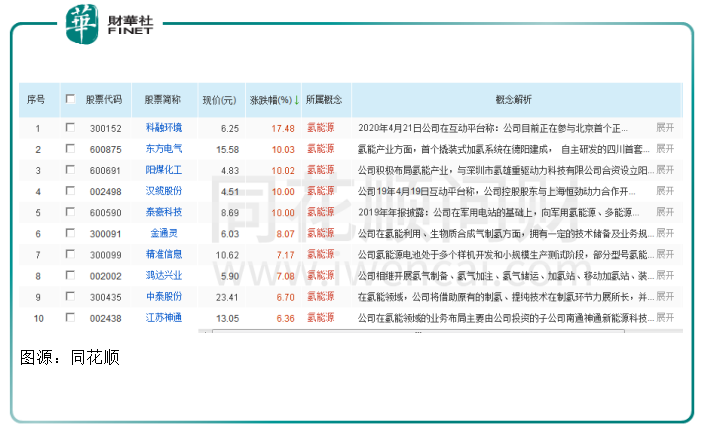Open the 东方电气 stock link

164,149
